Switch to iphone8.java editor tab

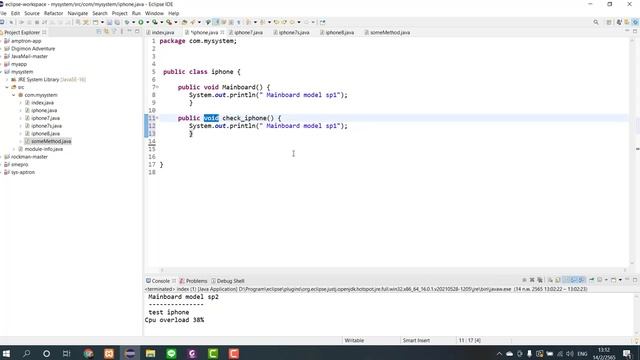[339, 32]
